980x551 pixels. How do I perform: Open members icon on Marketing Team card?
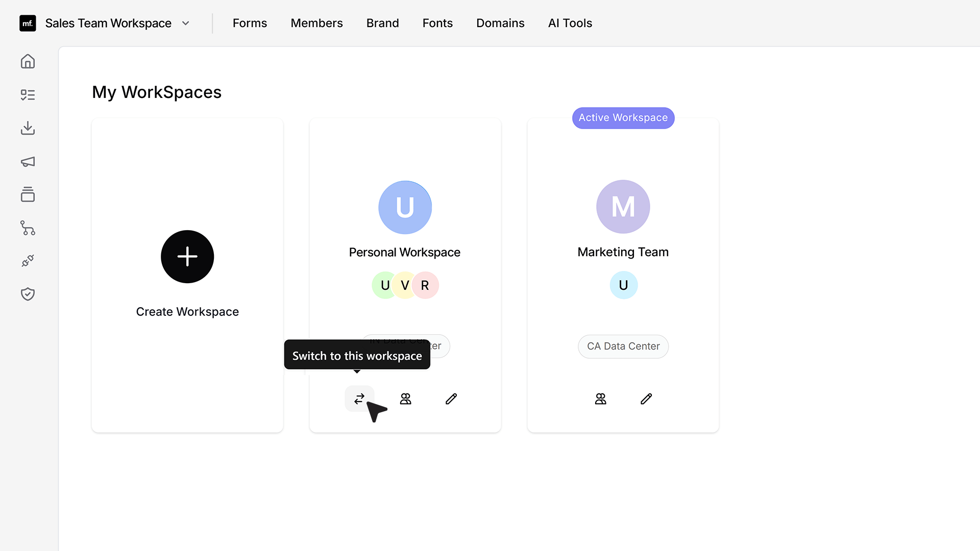tap(600, 398)
